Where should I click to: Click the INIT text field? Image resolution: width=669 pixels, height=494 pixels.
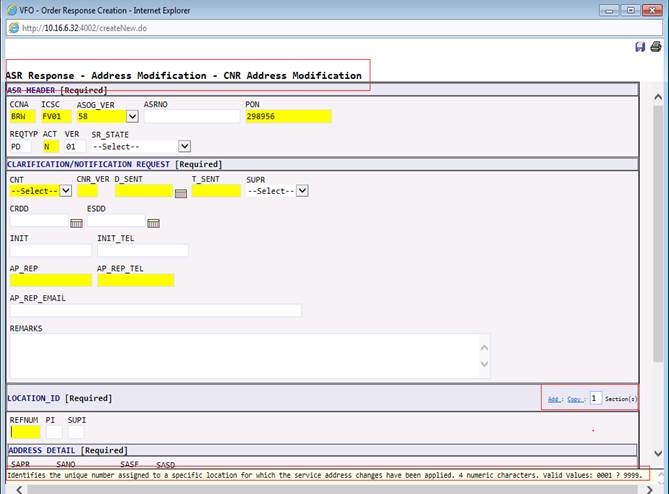pos(50,250)
